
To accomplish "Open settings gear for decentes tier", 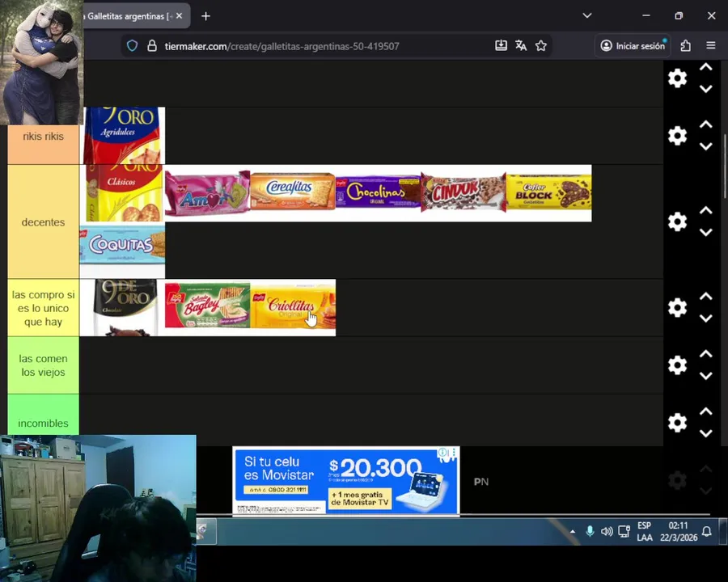I will pos(677,221).
